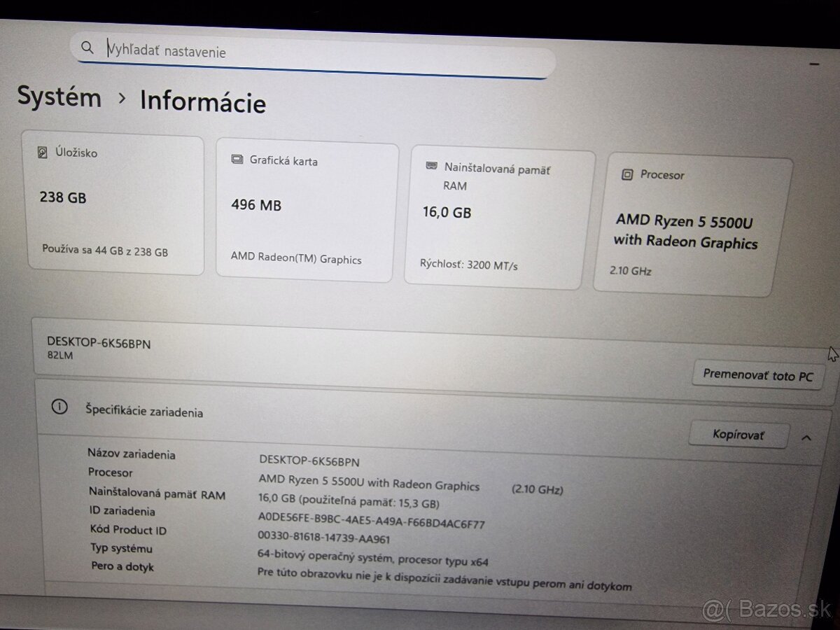Click the search magnifier icon
The image size is (840, 630).
click(x=87, y=48)
